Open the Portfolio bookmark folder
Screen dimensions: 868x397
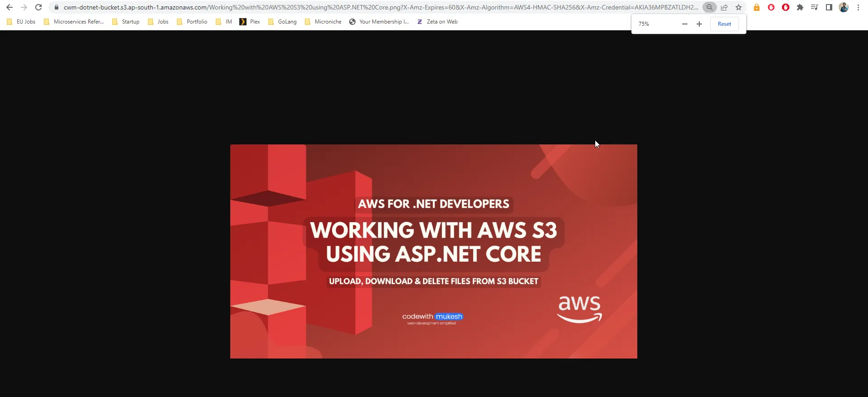pos(192,22)
